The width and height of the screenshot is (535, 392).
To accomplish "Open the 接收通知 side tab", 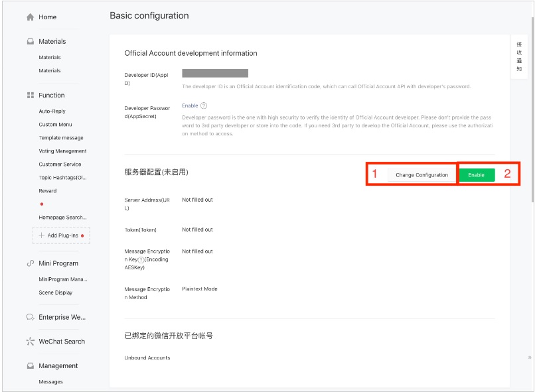I will point(519,56).
